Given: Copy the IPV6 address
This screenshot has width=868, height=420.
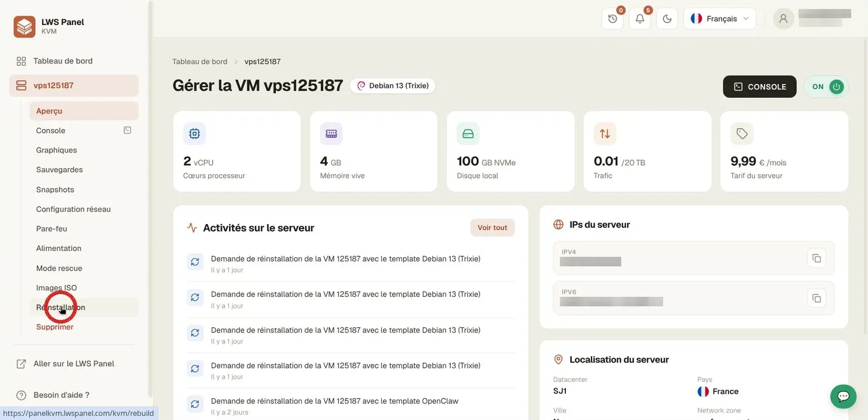Looking at the screenshot, I should (x=816, y=298).
